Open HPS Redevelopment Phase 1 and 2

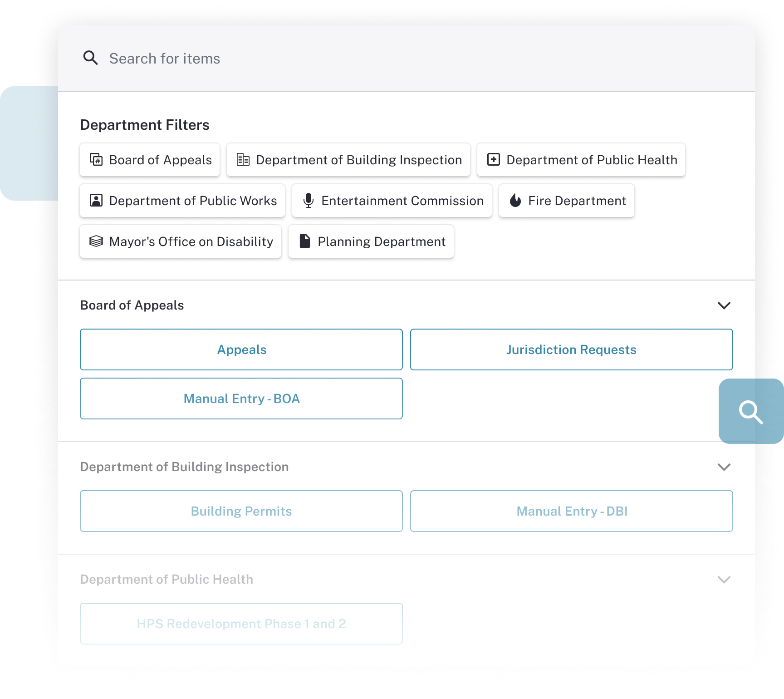click(x=241, y=624)
